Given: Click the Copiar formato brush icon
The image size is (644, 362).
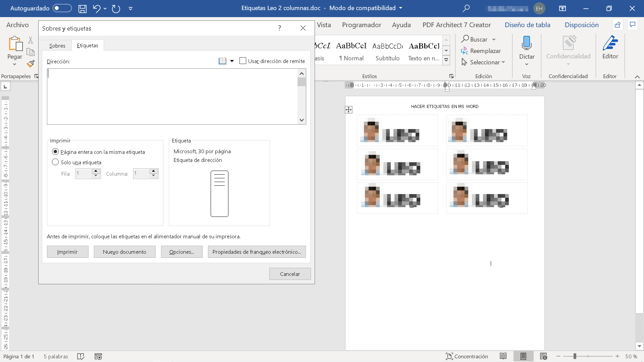Looking at the screenshot, I should click(31, 64).
